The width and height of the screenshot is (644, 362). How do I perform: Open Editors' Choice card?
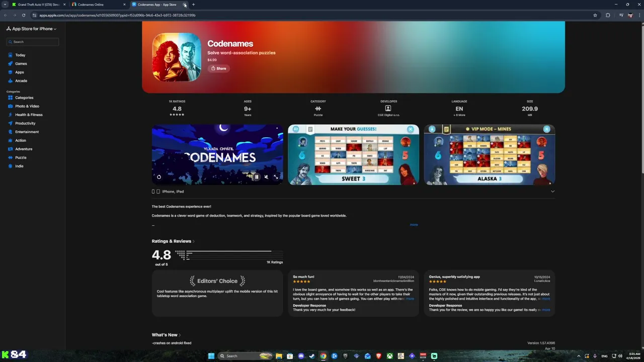(217, 294)
